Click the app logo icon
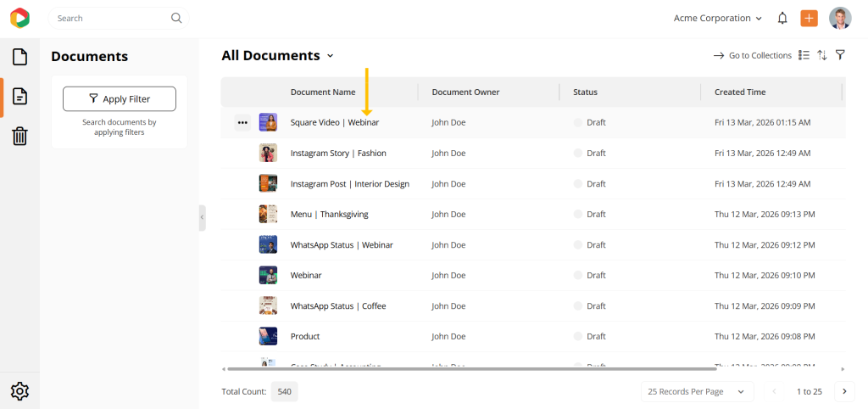868x409 pixels. pos(19,18)
